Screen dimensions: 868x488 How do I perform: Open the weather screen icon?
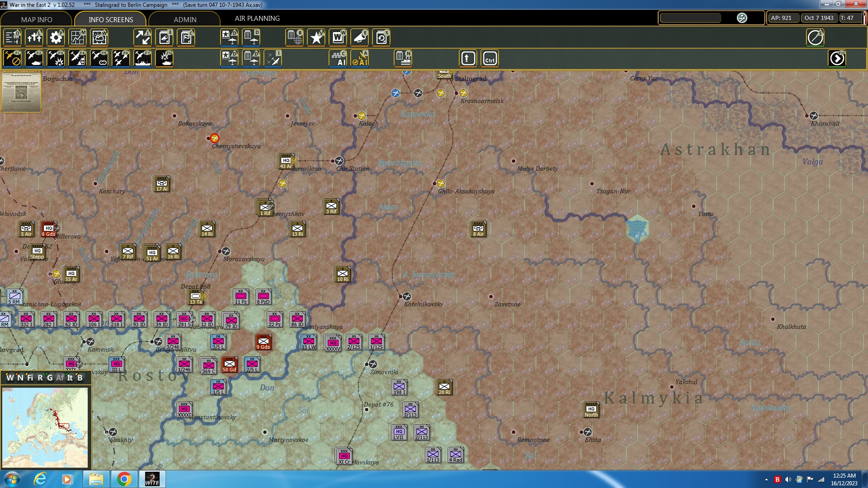tap(99, 38)
